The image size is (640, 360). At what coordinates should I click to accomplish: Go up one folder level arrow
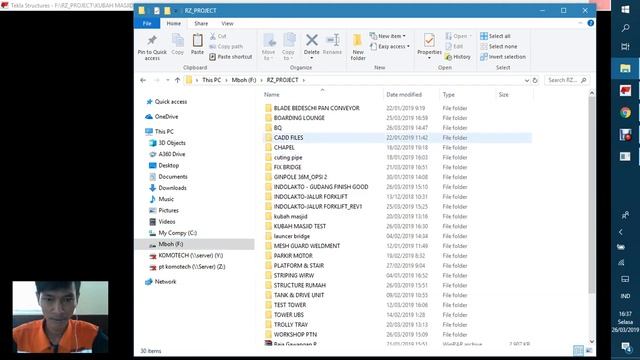(x=177, y=80)
